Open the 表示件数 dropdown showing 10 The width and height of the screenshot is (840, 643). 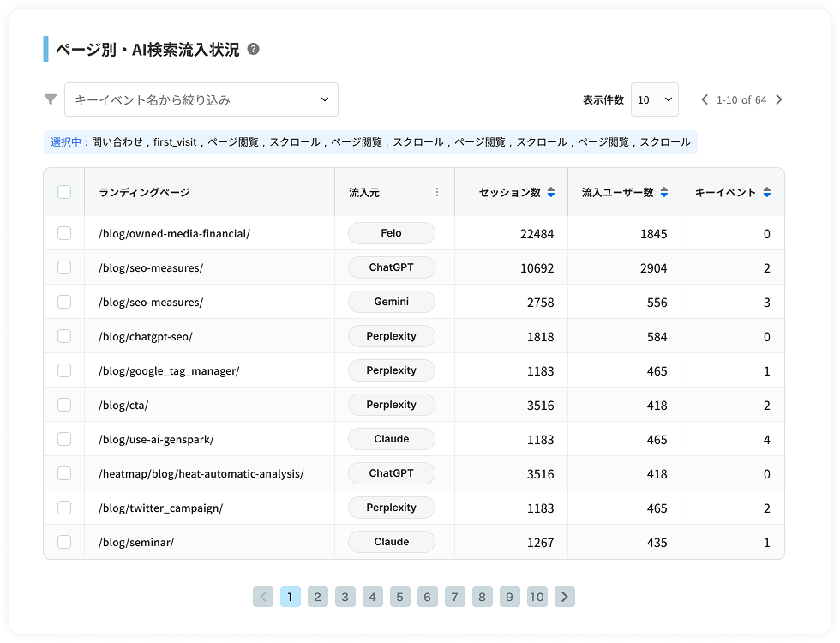(x=655, y=99)
